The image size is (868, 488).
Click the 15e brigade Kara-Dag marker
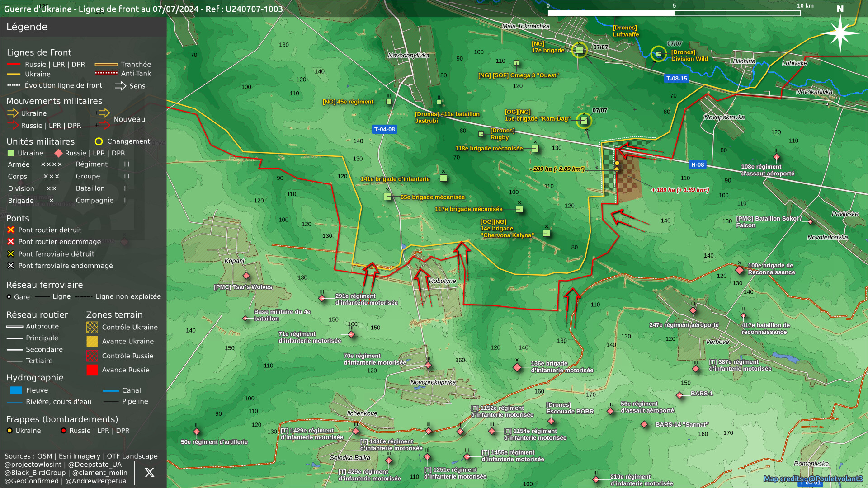(x=584, y=121)
